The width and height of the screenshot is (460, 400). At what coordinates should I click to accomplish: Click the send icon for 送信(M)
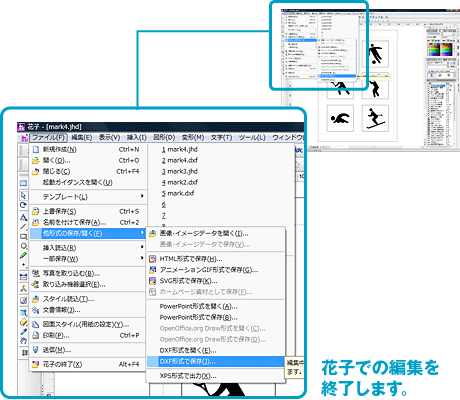(x=35, y=350)
